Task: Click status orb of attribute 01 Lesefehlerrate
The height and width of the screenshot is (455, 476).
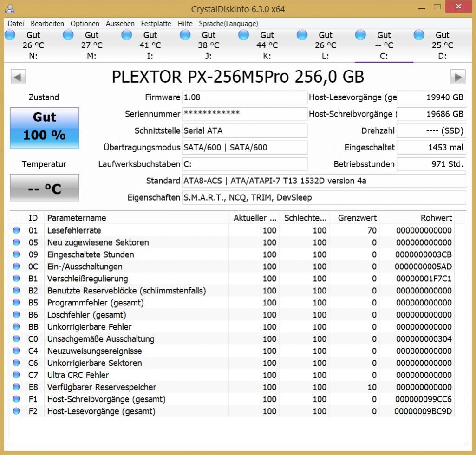Action: click(16, 230)
